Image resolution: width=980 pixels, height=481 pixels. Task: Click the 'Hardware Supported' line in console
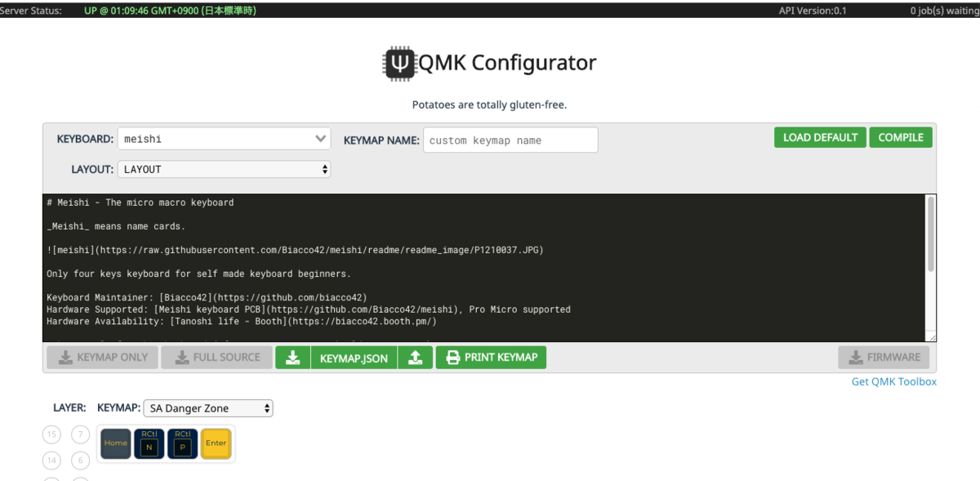(x=309, y=310)
